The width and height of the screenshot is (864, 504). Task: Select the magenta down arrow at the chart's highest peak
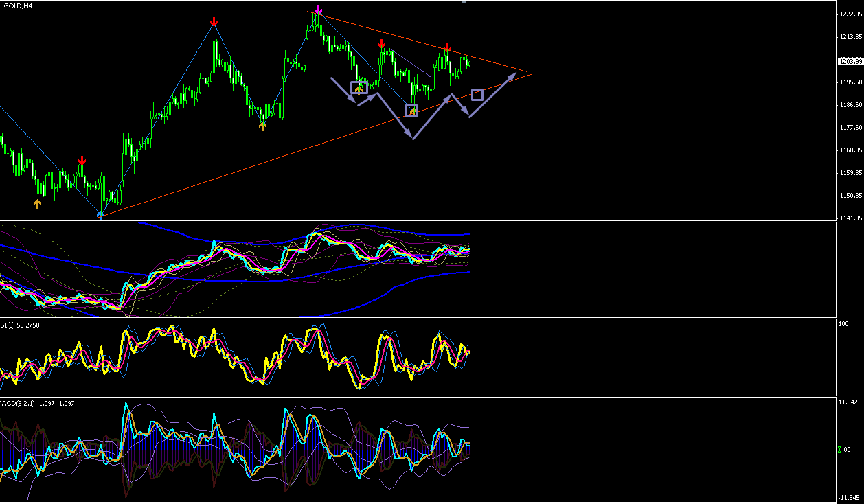pos(318,10)
